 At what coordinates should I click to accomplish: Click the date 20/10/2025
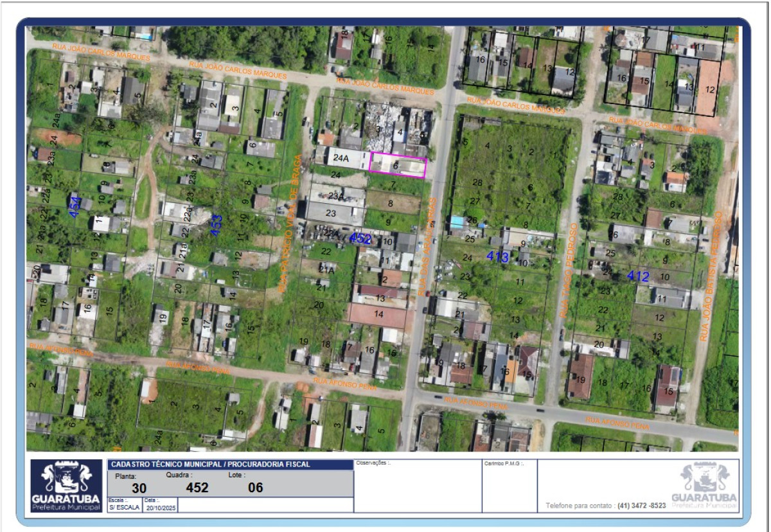pyautogui.click(x=160, y=507)
